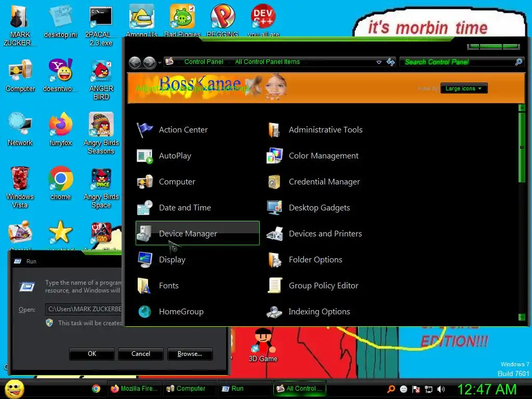Open the Date and Time icon
Image resolution: width=532 pixels, height=399 pixels.
(x=144, y=208)
